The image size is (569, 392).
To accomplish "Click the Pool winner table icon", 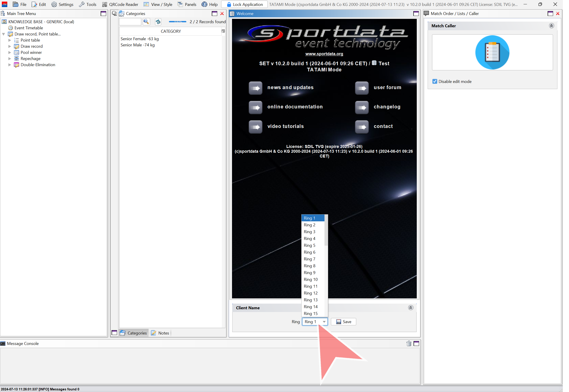I will 16,52.
